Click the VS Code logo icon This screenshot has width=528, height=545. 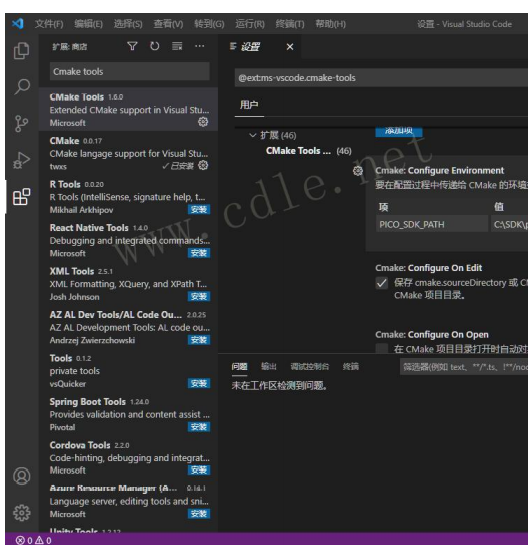click(17, 24)
